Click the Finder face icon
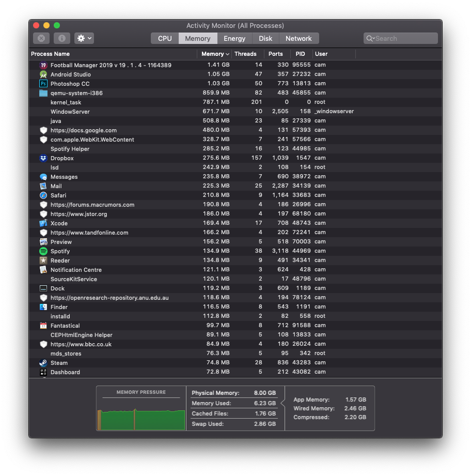The image size is (471, 476). (x=43, y=307)
